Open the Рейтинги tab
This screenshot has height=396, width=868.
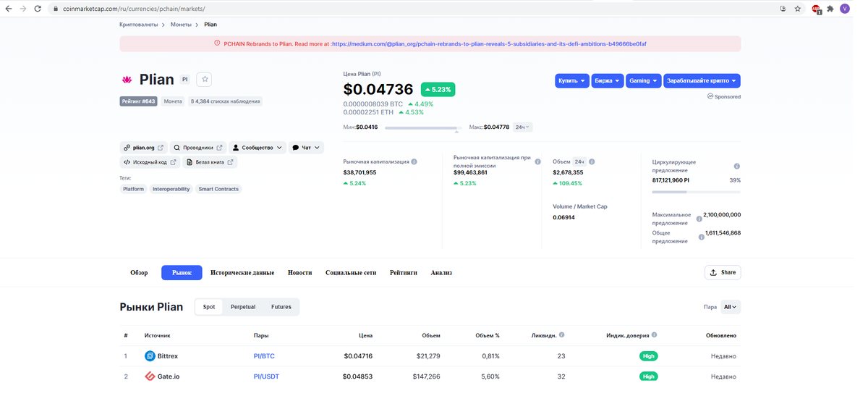(x=404, y=273)
